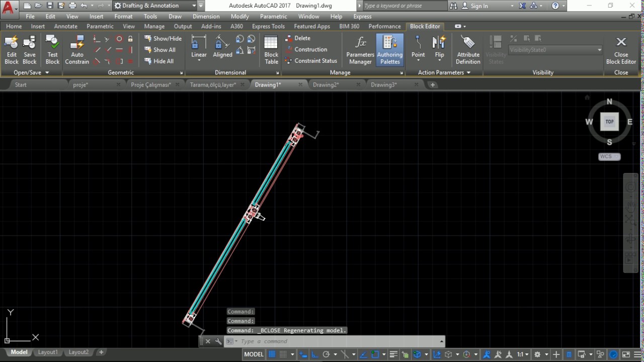
Task: Click Hide All constraints button
Action: tap(158, 61)
